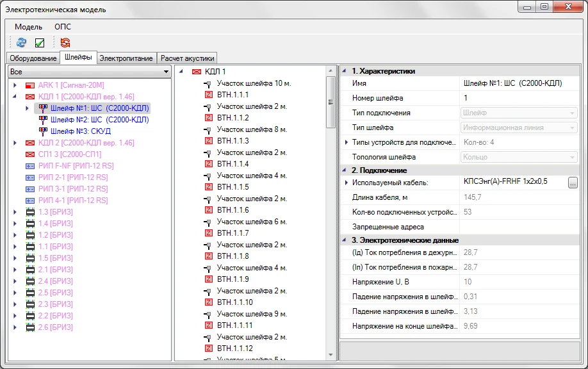The image size is (588, 369).
Task: Switch to the Электропитание tab
Action: coord(127,58)
